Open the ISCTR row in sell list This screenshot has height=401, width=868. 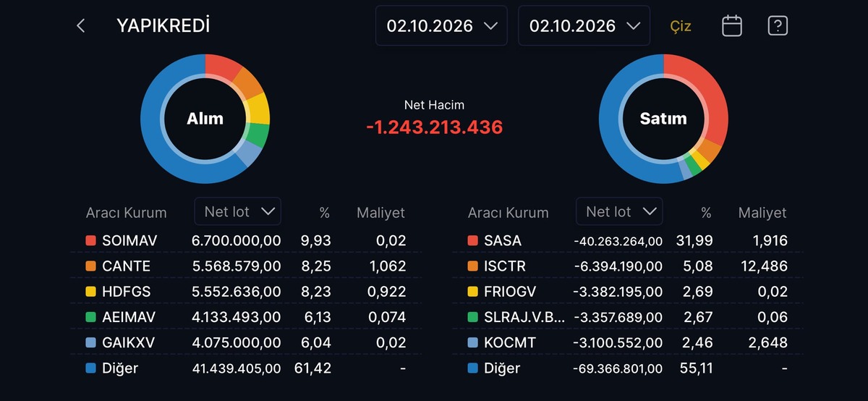point(628,266)
